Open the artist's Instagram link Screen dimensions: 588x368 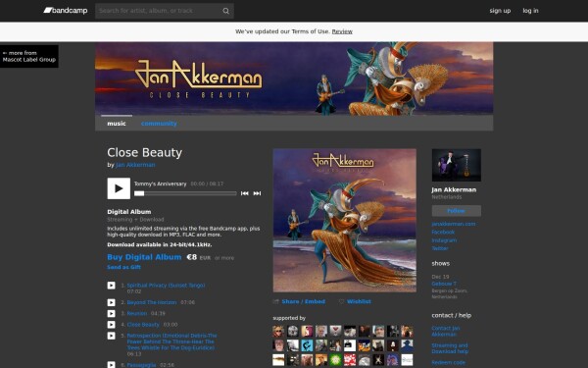[444, 240]
